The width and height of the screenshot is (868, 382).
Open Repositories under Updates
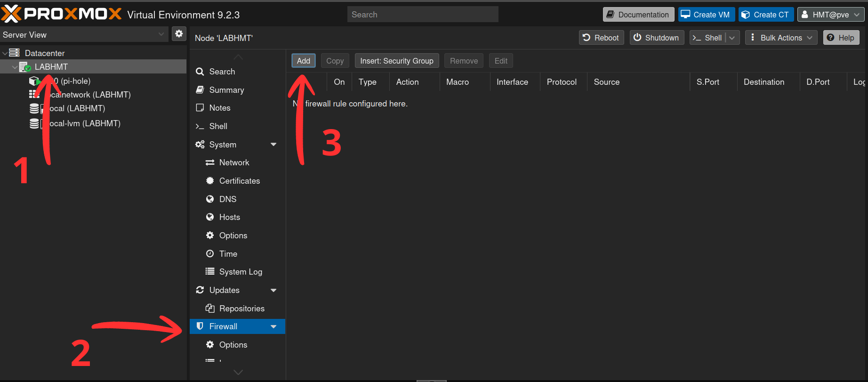tap(237, 308)
